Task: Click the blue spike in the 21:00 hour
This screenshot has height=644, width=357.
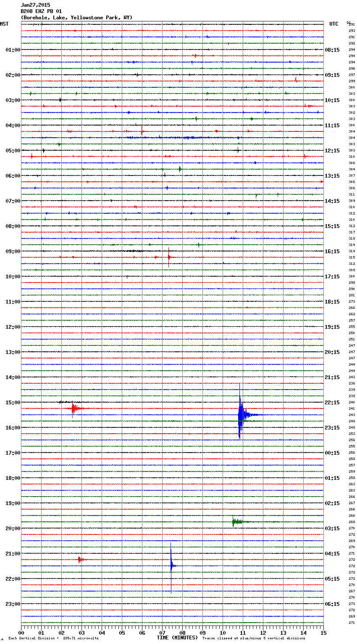Action: (171, 565)
